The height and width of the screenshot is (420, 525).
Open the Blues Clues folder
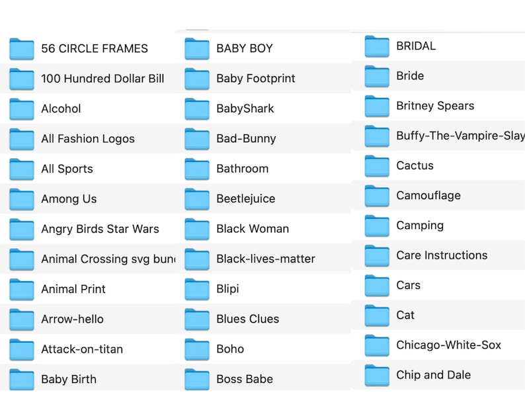pyautogui.click(x=263, y=319)
